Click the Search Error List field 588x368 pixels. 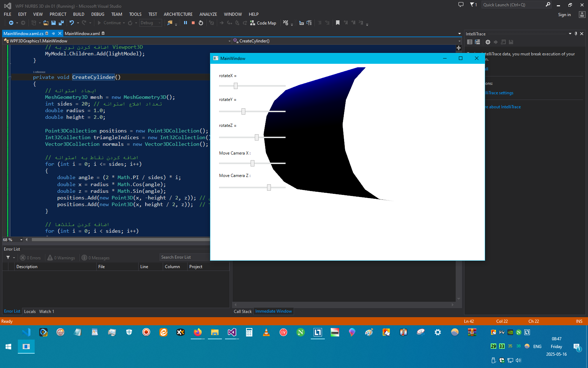[184, 257]
